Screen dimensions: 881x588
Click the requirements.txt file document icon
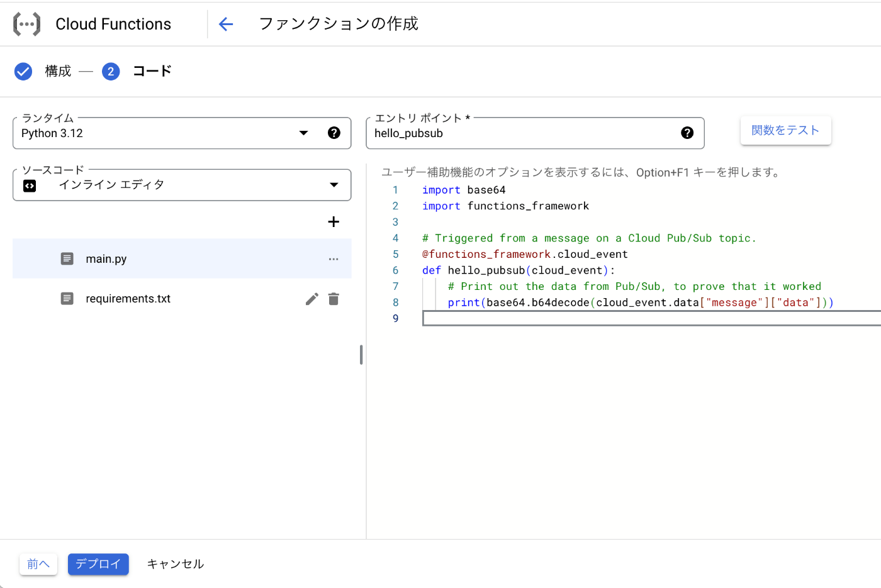click(67, 298)
